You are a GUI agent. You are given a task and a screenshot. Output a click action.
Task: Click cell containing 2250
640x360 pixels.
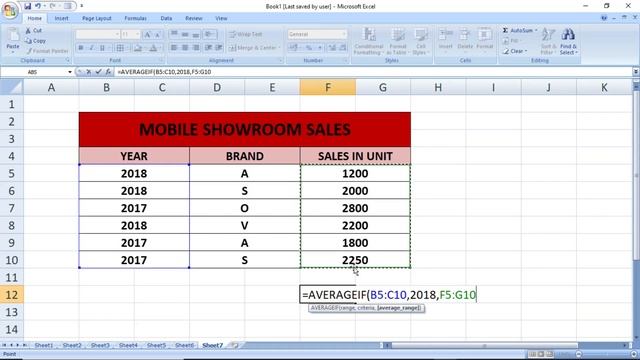pos(355,260)
